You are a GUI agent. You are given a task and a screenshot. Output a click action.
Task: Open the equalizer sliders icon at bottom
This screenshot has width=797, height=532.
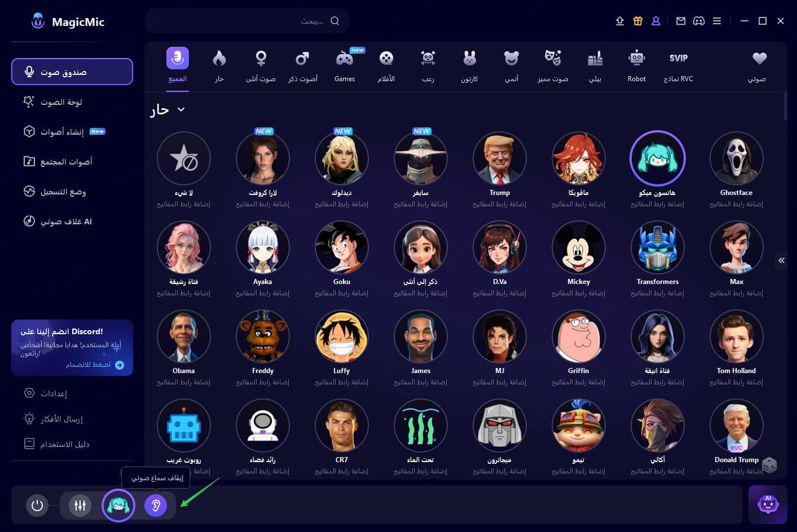click(80, 506)
